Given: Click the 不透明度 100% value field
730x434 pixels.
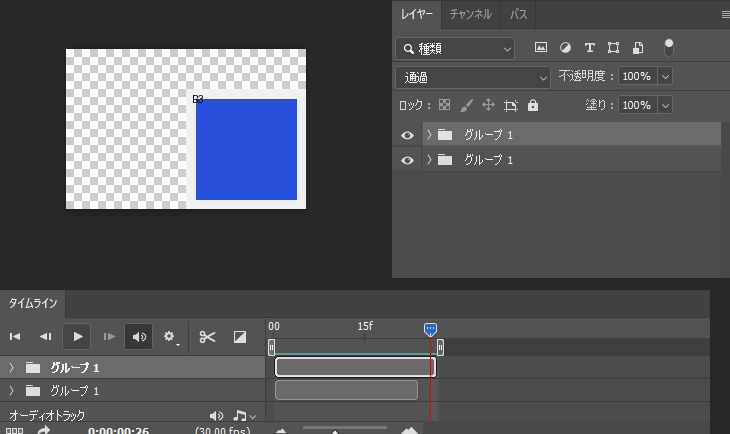Looking at the screenshot, I should click(638, 76).
